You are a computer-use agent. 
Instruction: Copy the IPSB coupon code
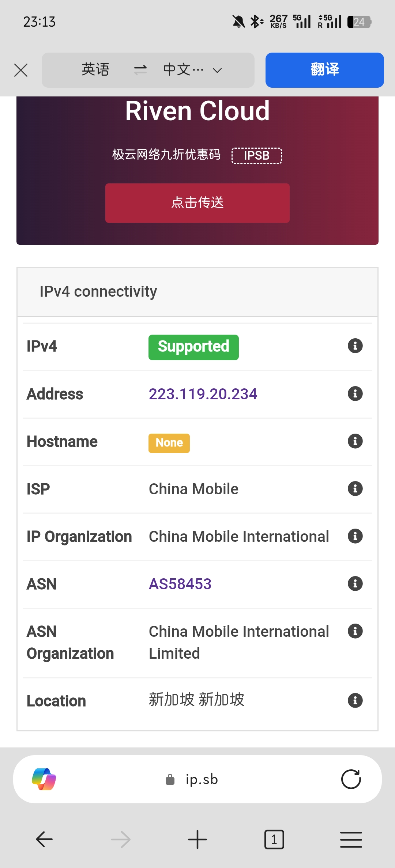pos(256,156)
